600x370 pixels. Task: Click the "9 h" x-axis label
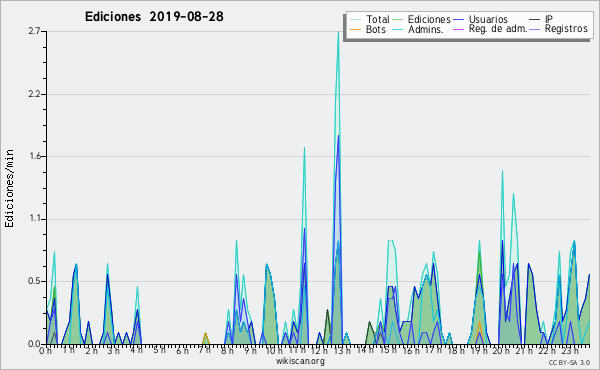click(x=250, y=351)
